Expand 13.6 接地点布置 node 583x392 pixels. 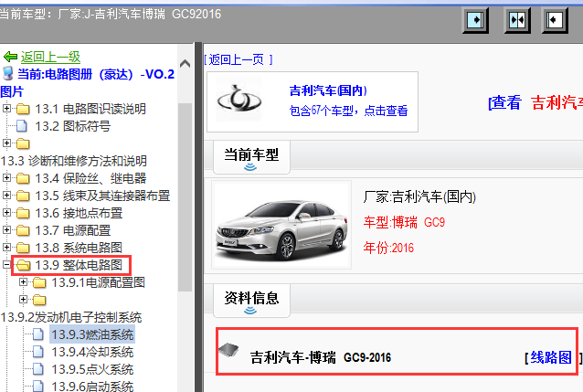(x=6, y=212)
